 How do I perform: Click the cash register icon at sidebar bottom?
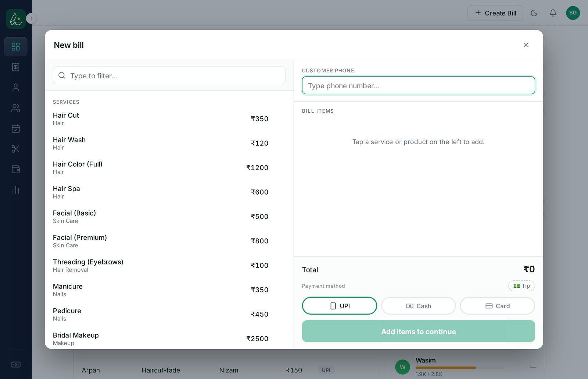pos(16,364)
